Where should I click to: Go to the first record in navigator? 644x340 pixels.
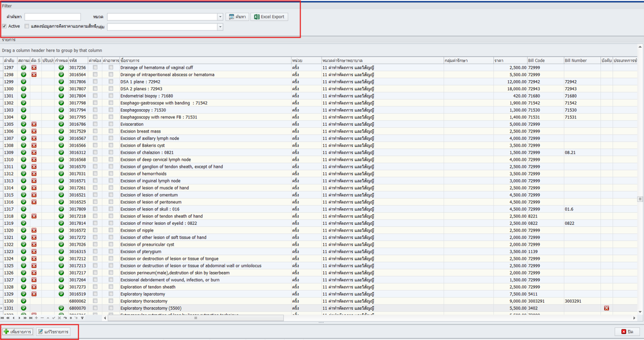[2, 318]
